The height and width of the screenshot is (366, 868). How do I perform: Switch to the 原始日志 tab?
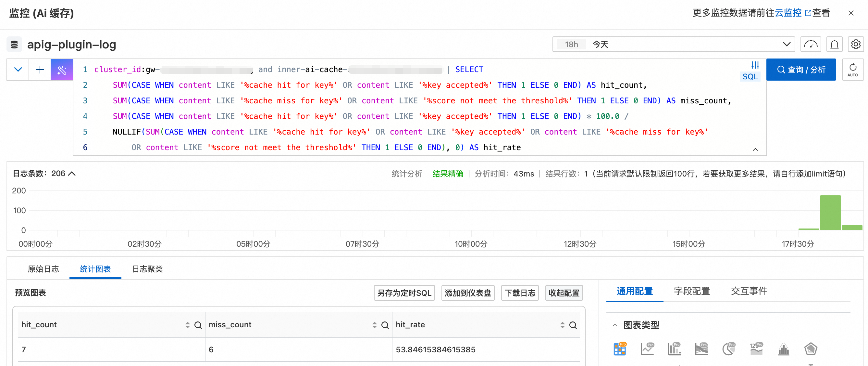coord(43,269)
